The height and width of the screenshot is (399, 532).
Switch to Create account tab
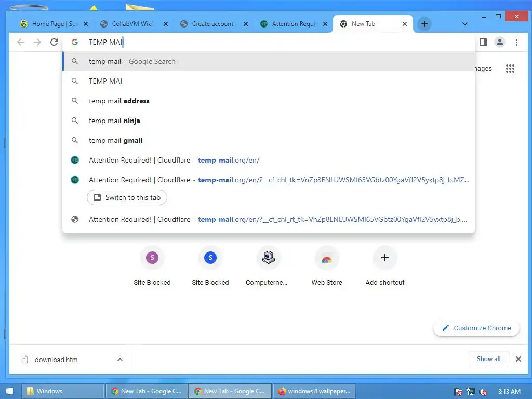(x=214, y=24)
